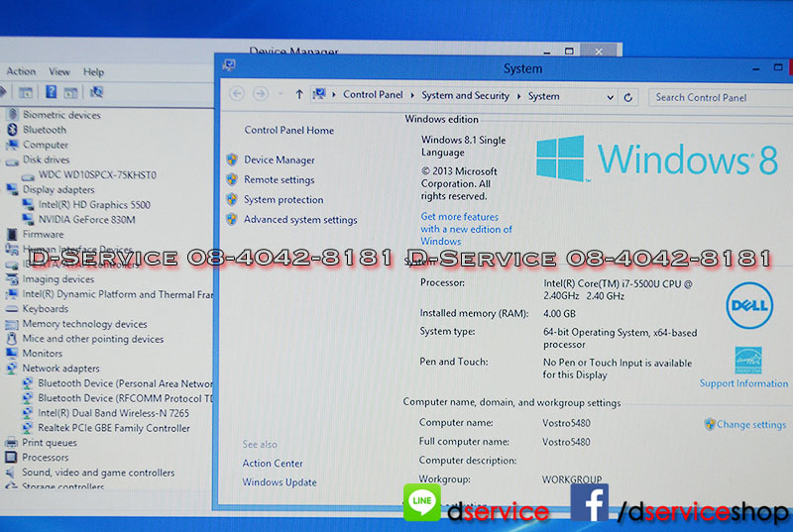Click the breadcrumb arrow after System and Security
793x532 pixels.
tap(518, 96)
